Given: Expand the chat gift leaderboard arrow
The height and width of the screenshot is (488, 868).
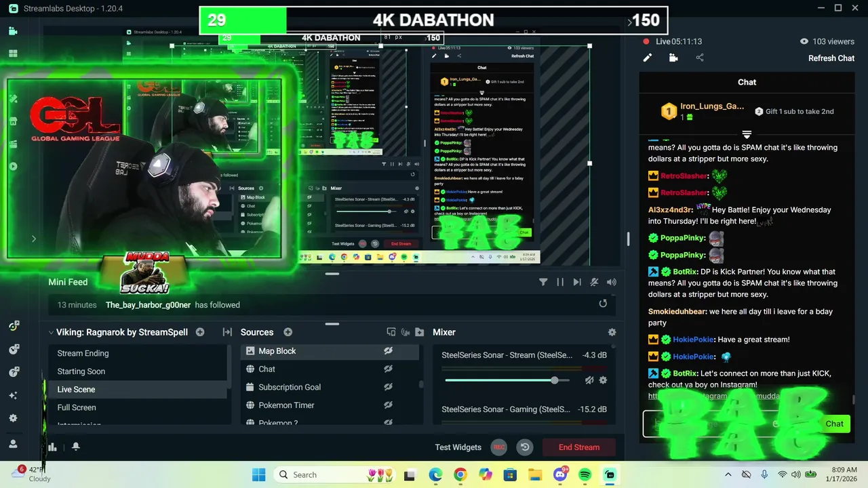Looking at the screenshot, I should tap(747, 134).
